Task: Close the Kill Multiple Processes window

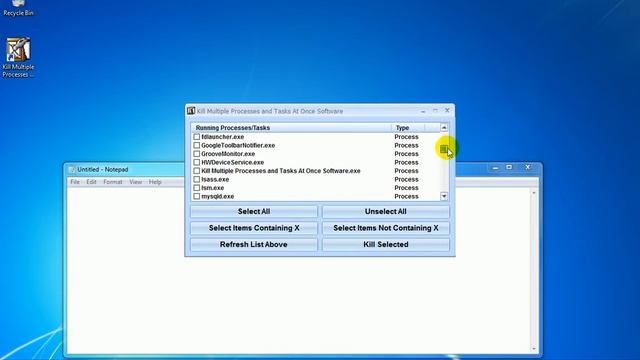Action: pos(447,111)
